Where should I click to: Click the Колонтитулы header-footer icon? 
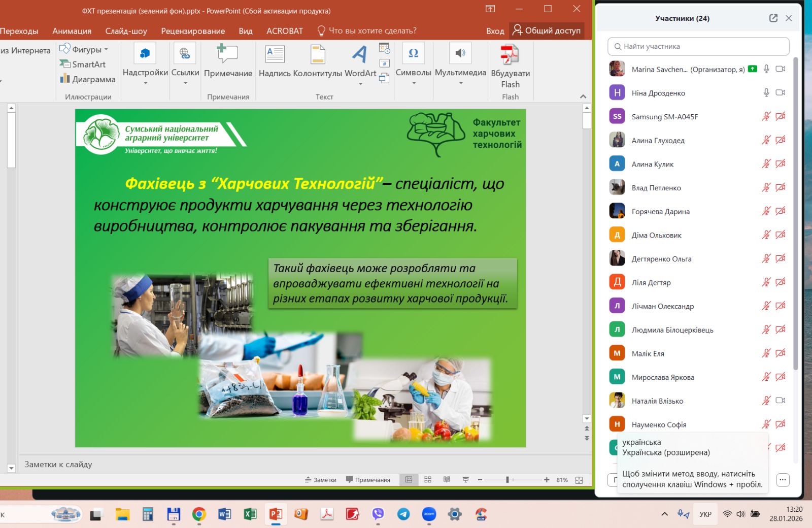(x=318, y=55)
